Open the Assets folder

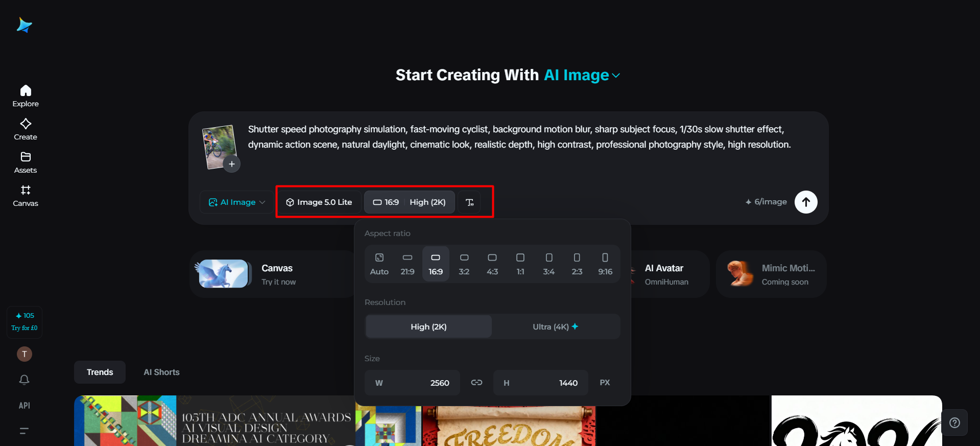(26, 162)
